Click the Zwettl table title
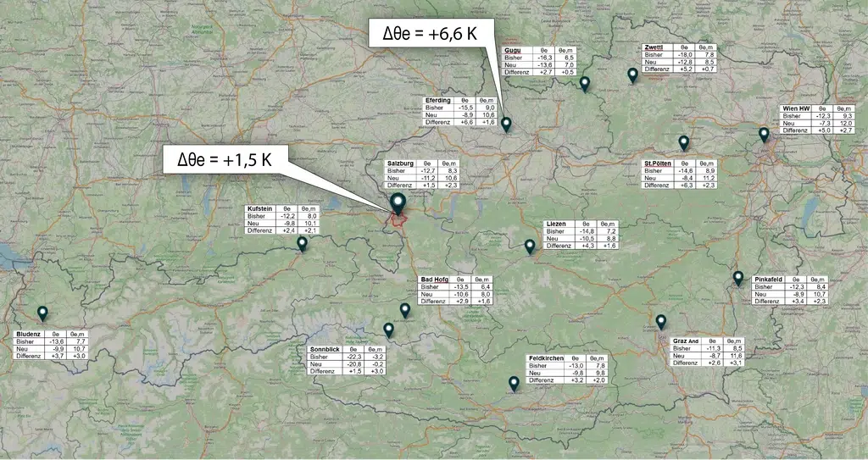868x460 pixels. tap(654, 47)
